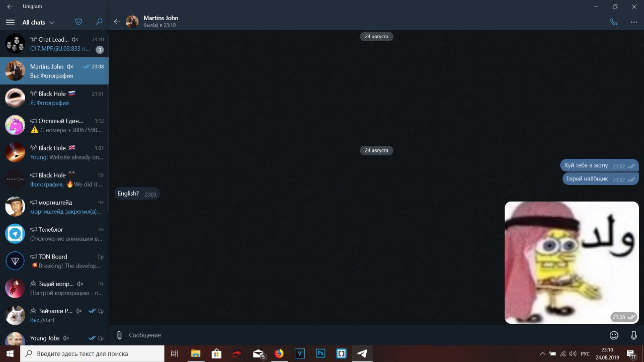The height and width of the screenshot is (362, 644).
Task: Switch to Telegram icon in taskbar
Action: [x=362, y=353]
